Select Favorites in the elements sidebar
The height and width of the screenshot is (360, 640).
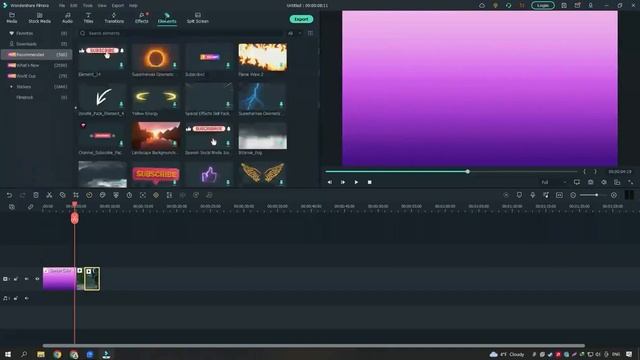[37, 33]
